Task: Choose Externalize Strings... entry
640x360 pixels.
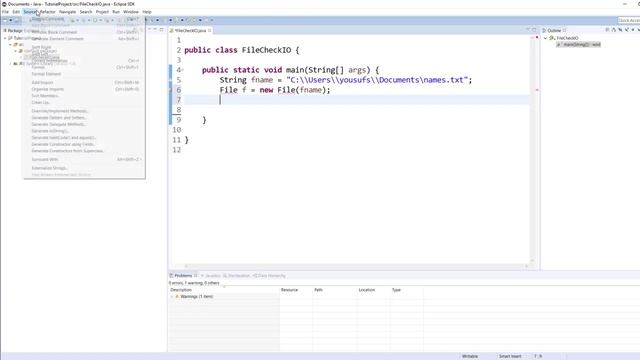Action: pyautogui.click(x=84, y=168)
